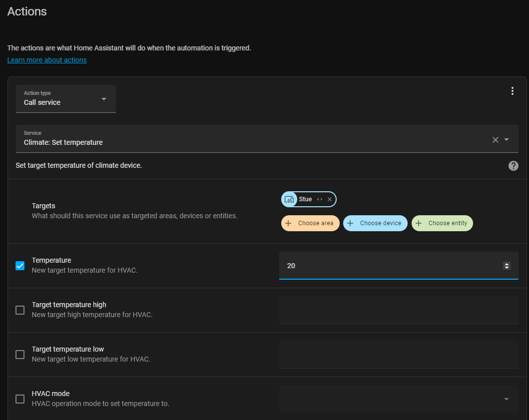Screen dimensions: 529x420
Task: Click 'New target temperature for HVAC.' description
Action: coord(85,271)
